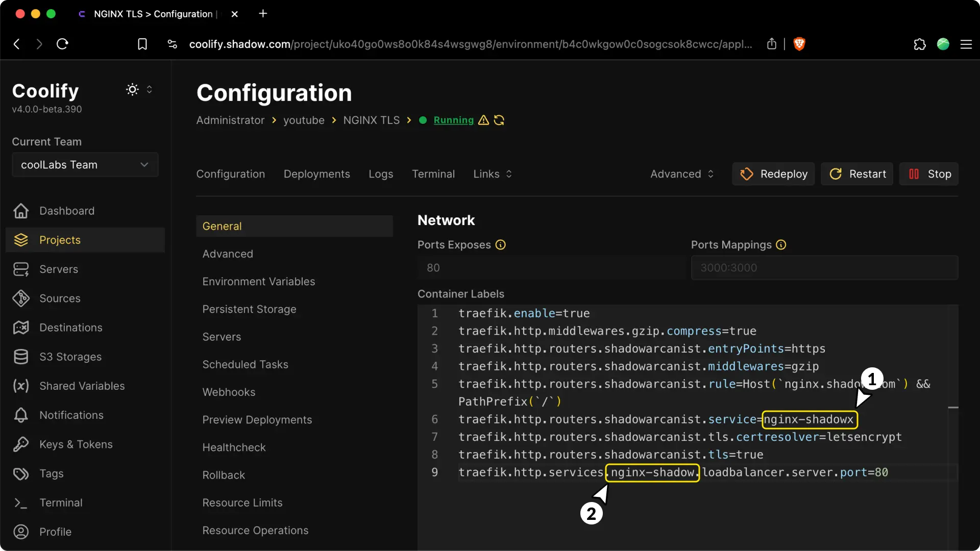The height and width of the screenshot is (551, 980).
Task: Open the Tags icon in sidebar
Action: (21, 473)
